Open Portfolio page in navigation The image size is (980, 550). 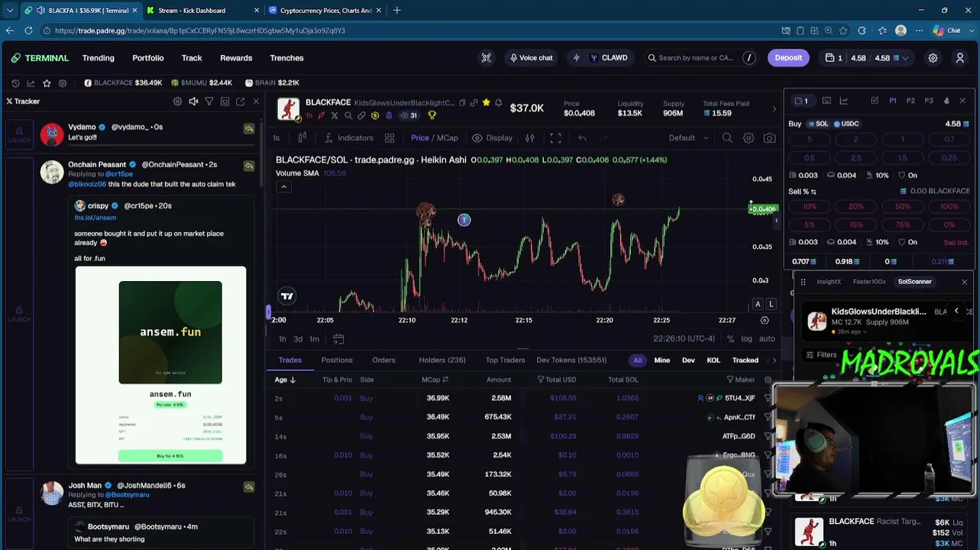pyautogui.click(x=148, y=58)
